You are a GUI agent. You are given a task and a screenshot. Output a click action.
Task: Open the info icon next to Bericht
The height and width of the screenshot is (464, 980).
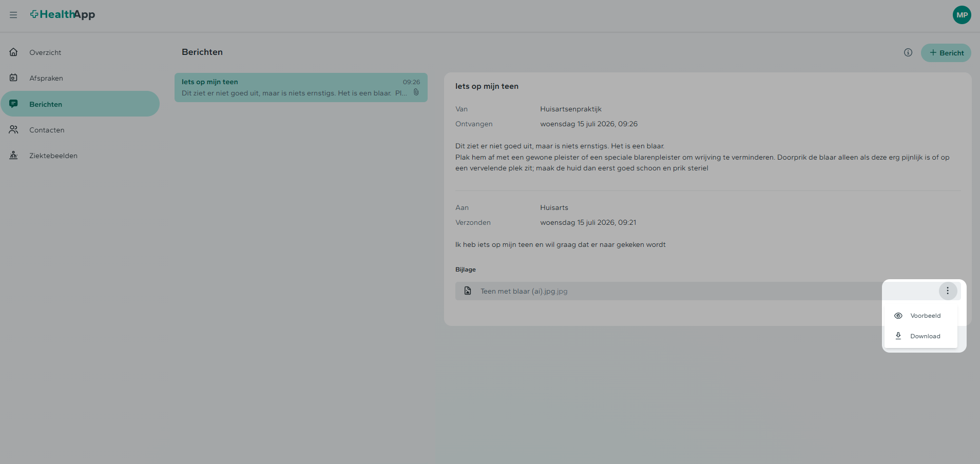(x=908, y=52)
